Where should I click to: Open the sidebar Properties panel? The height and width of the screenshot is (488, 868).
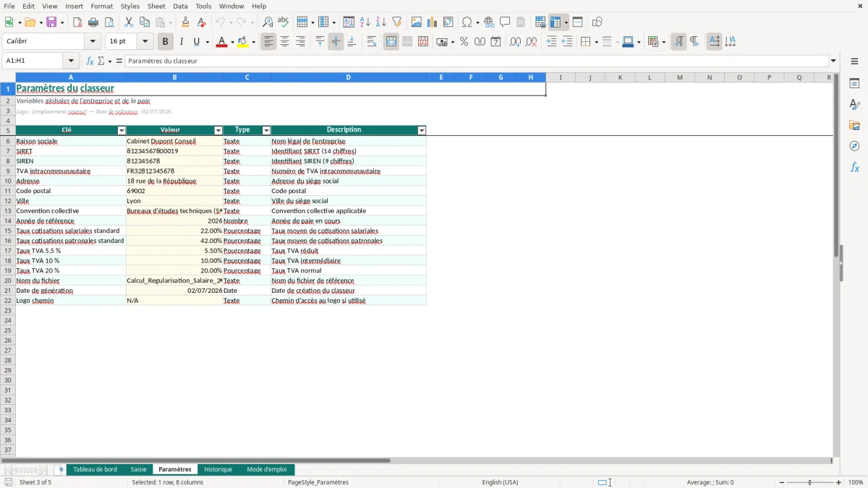(854, 84)
